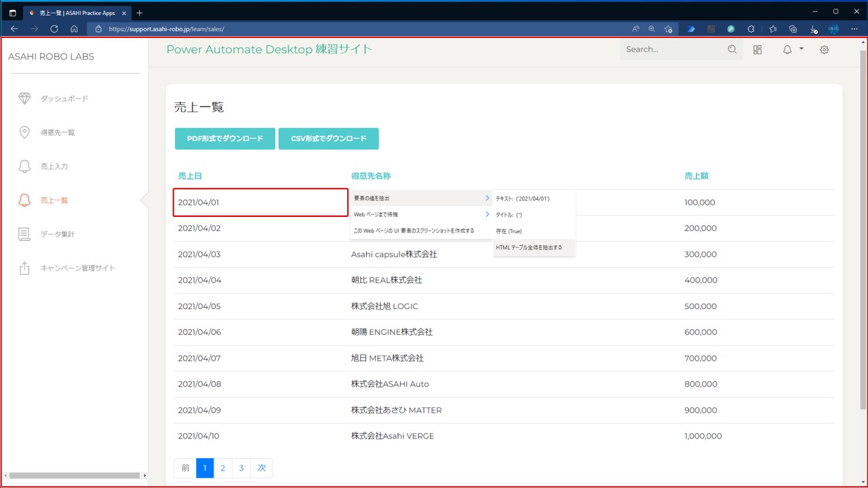Open the tab actions menu icon

[x=12, y=13]
